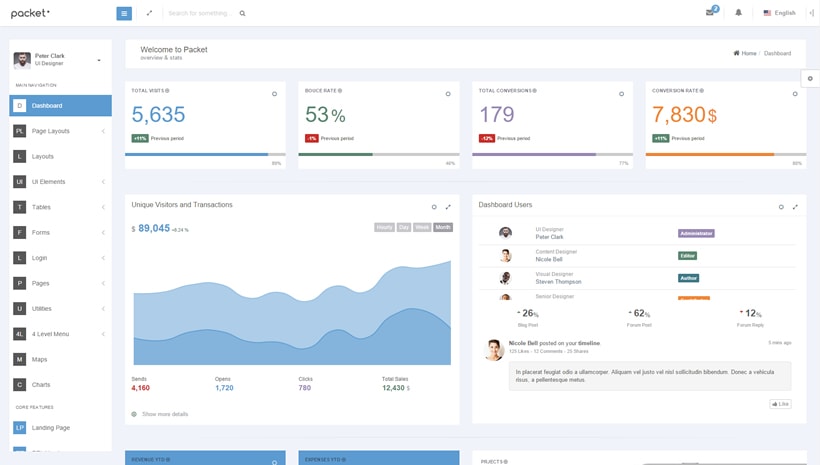This screenshot has height=465, width=820.
Task: Open the settings gear on the right edge
Action: [x=810, y=78]
